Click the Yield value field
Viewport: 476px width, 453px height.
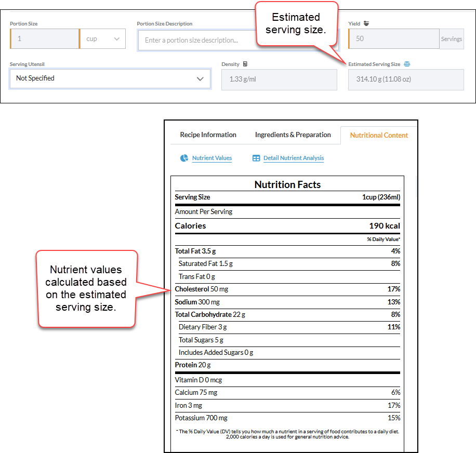pyautogui.click(x=394, y=39)
